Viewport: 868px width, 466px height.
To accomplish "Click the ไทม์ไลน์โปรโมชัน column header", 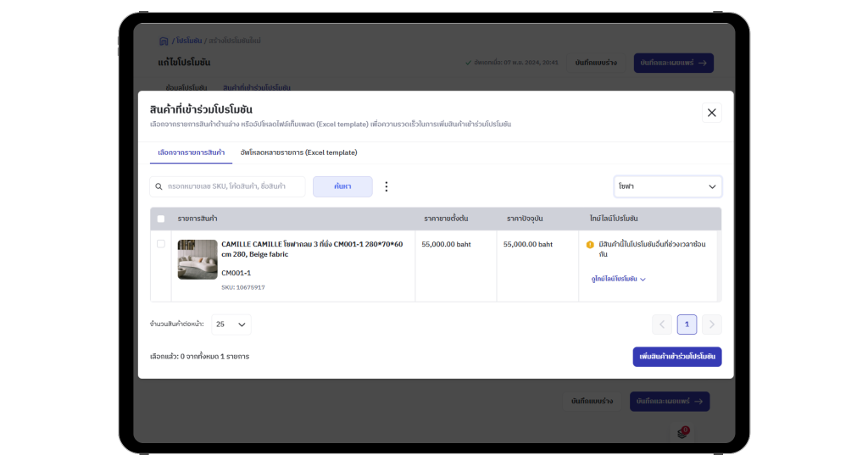I will click(x=614, y=219).
